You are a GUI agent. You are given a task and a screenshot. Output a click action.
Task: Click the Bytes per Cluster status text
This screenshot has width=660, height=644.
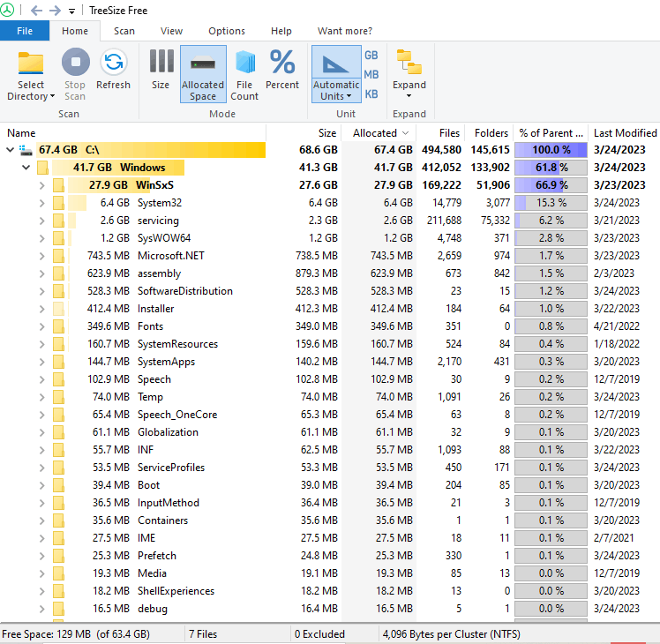[451, 634]
